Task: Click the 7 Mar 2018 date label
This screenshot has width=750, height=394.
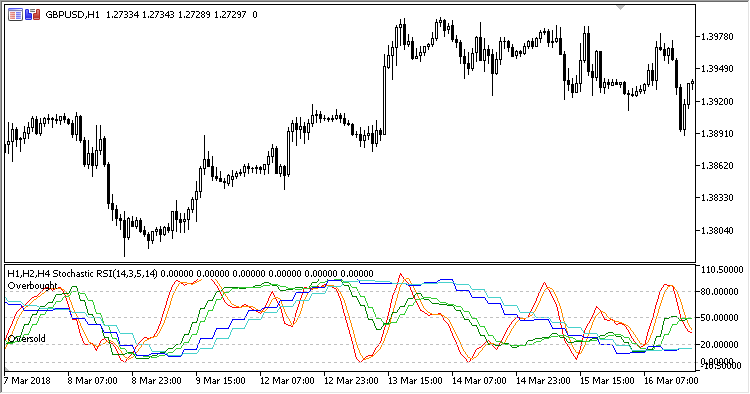Action: click(27, 381)
